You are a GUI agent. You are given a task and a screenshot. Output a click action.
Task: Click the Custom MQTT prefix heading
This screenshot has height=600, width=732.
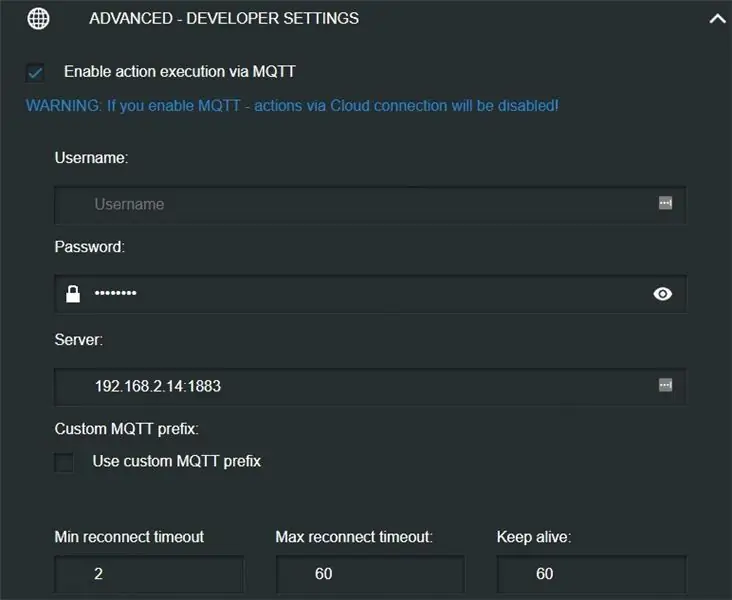[x=127, y=429]
